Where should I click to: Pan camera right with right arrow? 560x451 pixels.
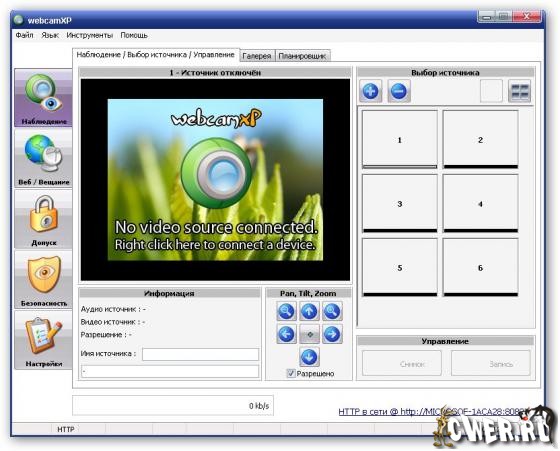[x=332, y=334]
